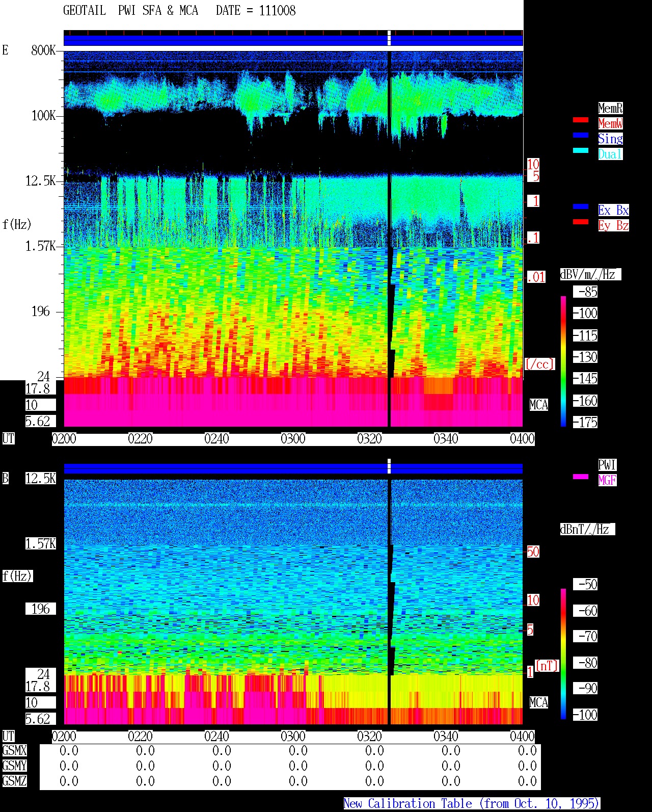Click the '0400' time tick under magnetic panel

[522, 737]
